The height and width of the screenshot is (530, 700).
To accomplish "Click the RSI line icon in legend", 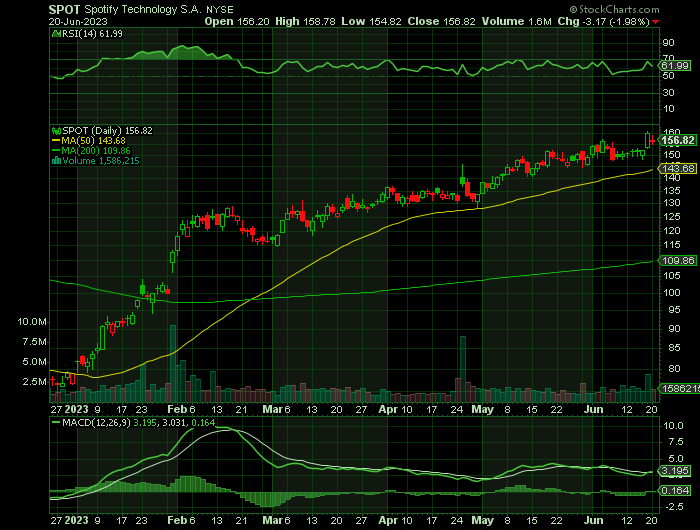I will point(56,33).
